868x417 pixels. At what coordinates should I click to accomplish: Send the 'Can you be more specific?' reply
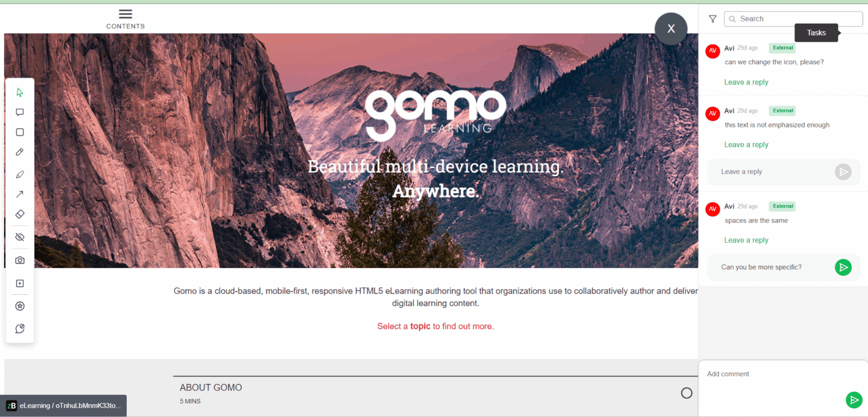point(843,268)
